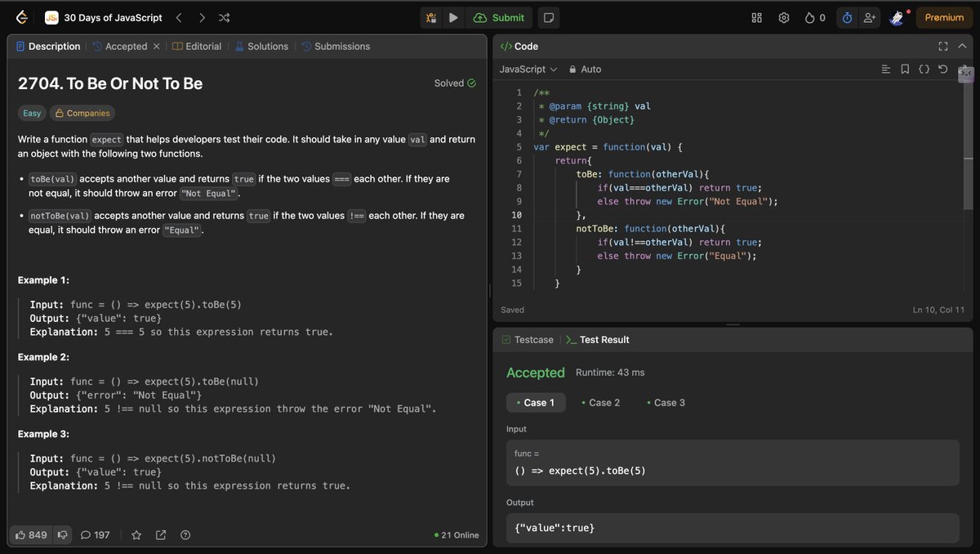
Task: Click the problem title 2704
Action: (110, 83)
